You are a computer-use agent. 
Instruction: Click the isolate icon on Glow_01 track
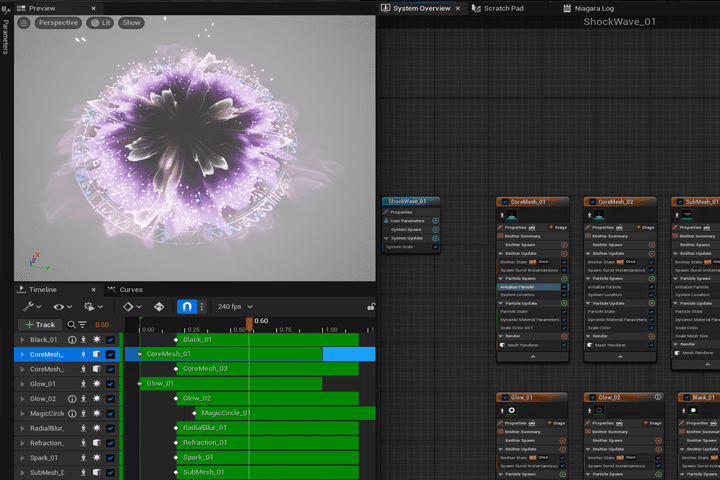pos(84,384)
